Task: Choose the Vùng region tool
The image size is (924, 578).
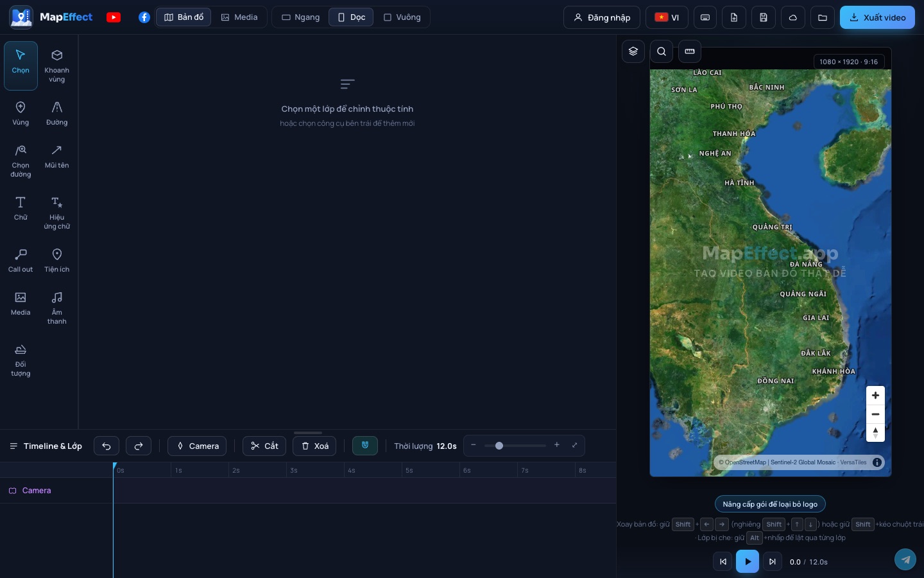Action: (21, 113)
